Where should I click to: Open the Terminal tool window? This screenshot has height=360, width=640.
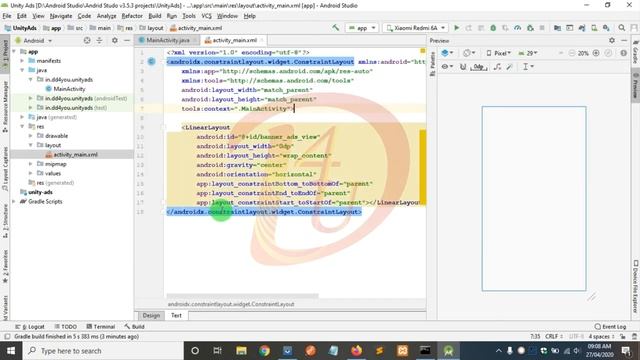101,327
